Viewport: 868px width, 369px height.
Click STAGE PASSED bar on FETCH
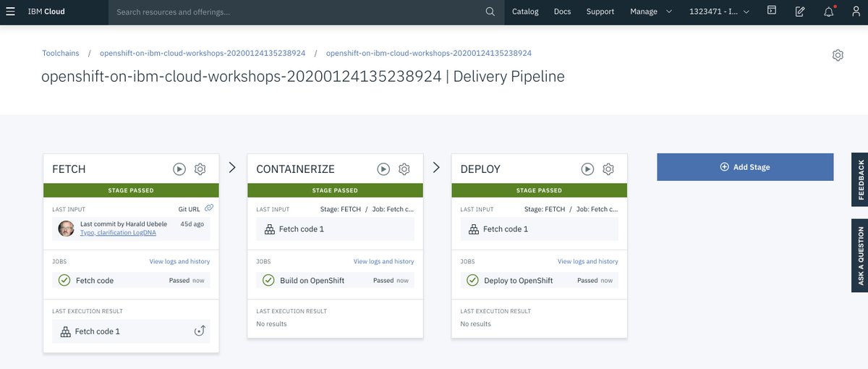pyautogui.click(x=131, y=190)
